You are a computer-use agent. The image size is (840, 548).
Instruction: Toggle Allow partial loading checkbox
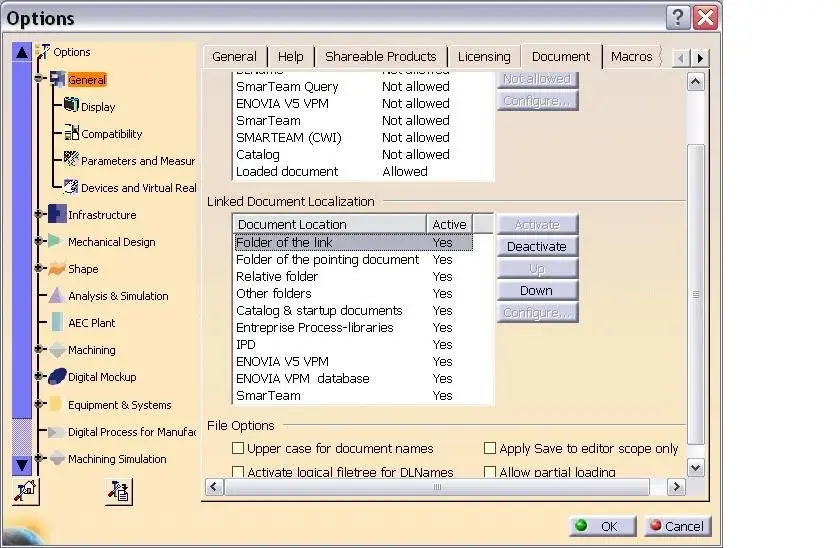[490, 471]
